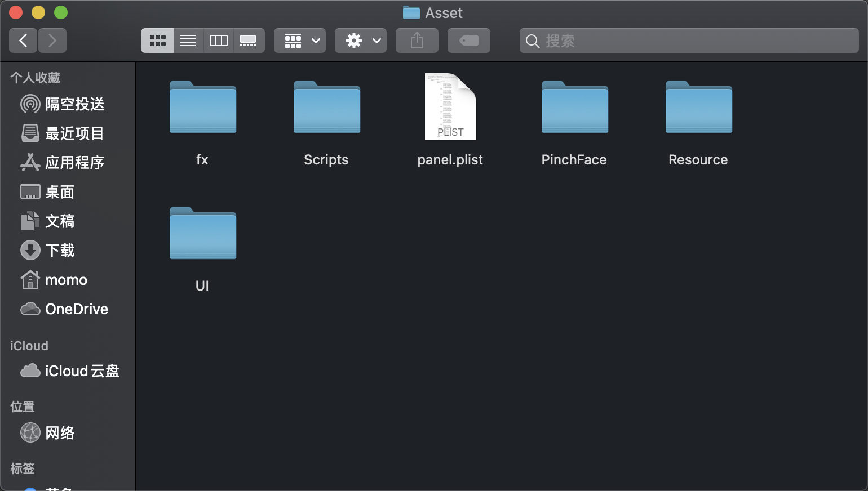Click the magnifier icon in search
This screenshot has width=868, height=491.
tap(533, 41)
